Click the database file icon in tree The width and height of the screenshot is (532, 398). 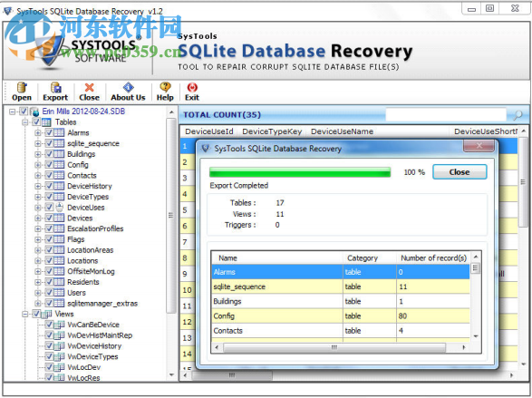34,112
